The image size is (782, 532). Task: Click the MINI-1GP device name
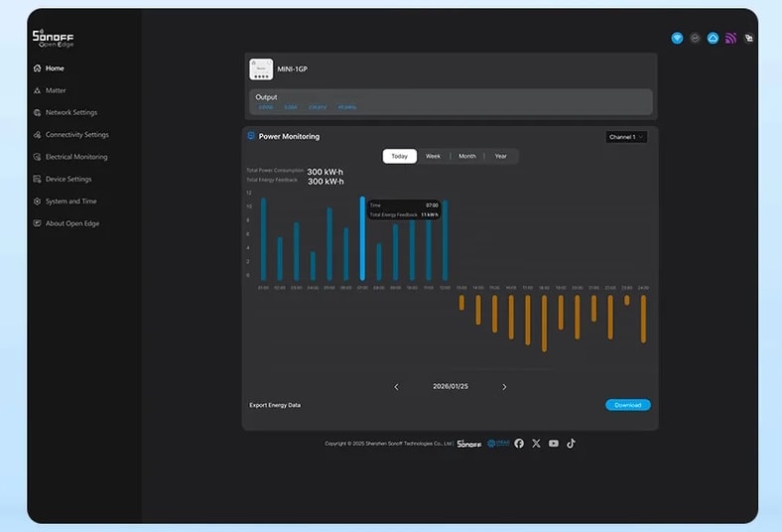(x=292, y=69)
